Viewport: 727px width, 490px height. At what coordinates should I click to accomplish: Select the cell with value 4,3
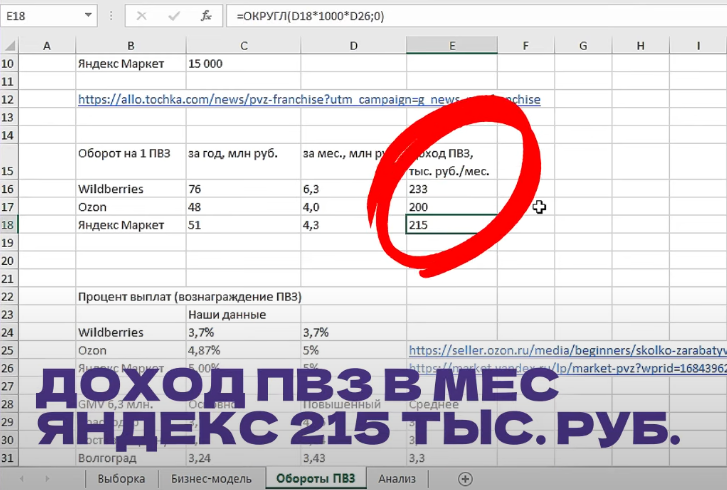point(353,225)
